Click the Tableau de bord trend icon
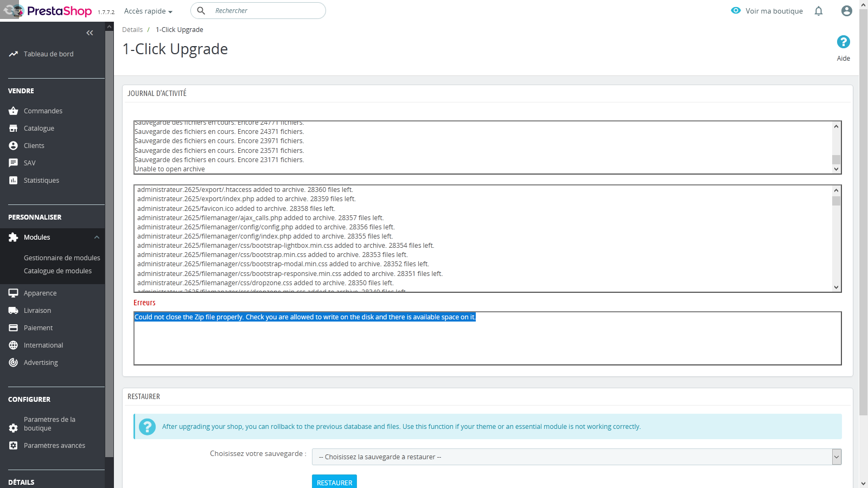The height and width of the screenshot is (488, 868). pos(14,54)
